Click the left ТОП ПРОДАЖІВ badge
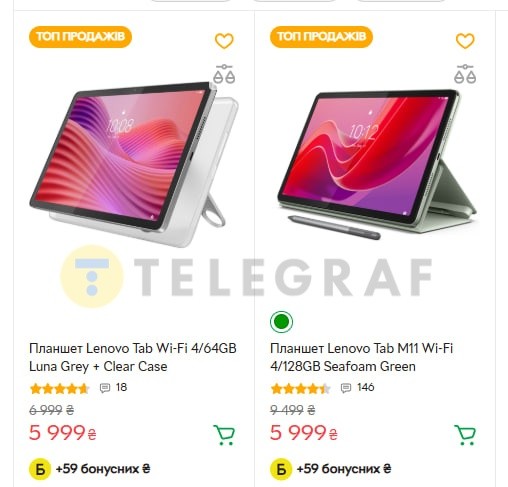The height and width of the screenshot is (487, 508). [80, 37]
